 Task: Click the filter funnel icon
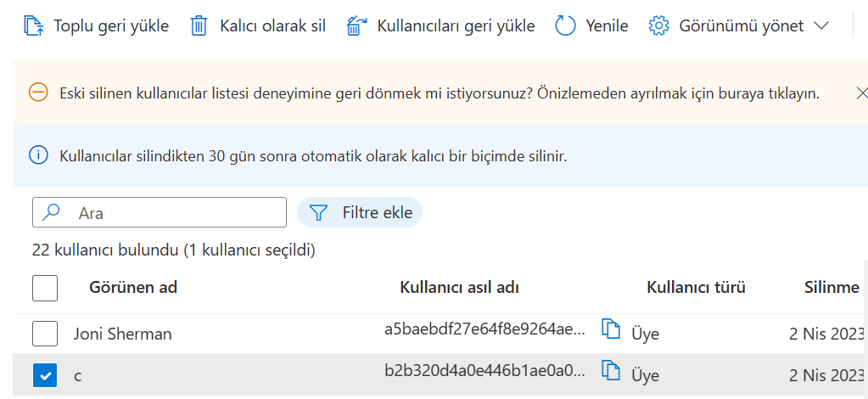coord(319,212)
